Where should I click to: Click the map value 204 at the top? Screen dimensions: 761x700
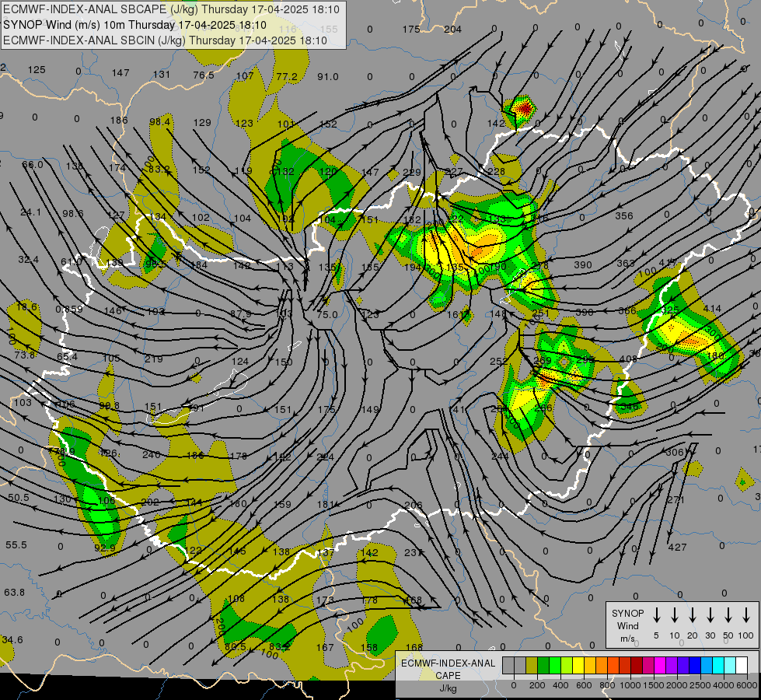pyautogui.click(x=452, y=29)
